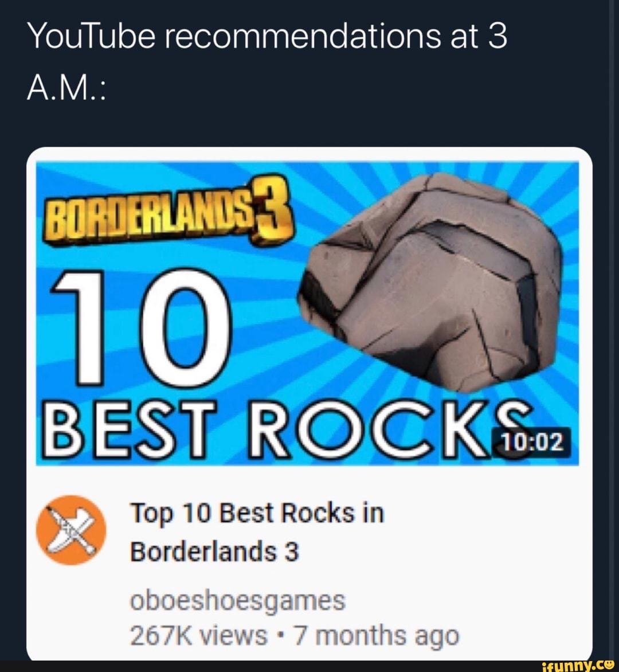Click the 267K views text
Viewport: 619px width, 672px height.
pyautogui.click(x=198, y=635)
